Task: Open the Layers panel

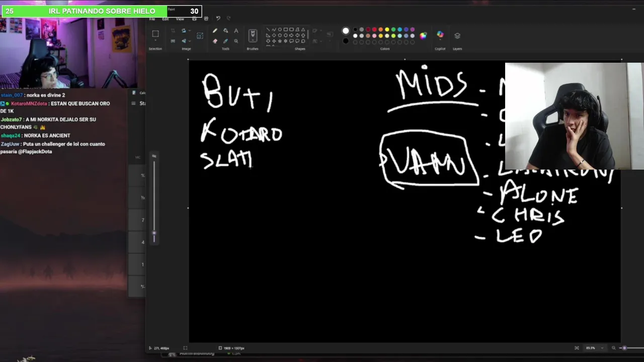Action: 457,36
